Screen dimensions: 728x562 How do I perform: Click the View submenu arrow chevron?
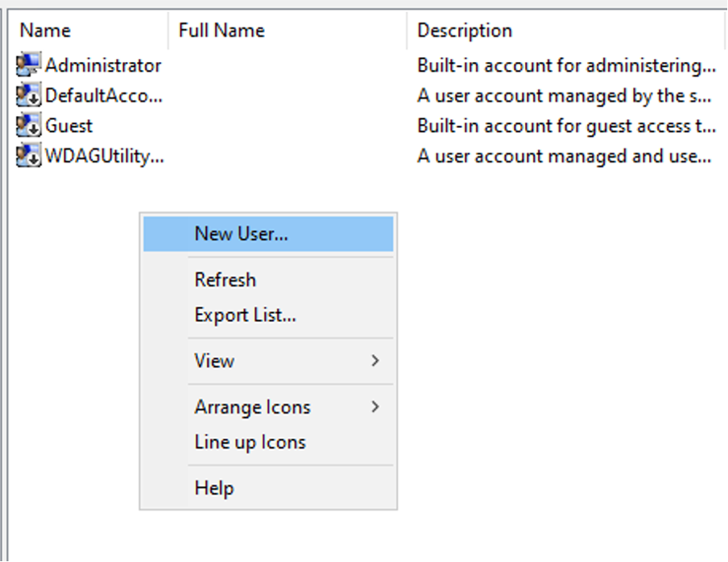tap(375, 361)
